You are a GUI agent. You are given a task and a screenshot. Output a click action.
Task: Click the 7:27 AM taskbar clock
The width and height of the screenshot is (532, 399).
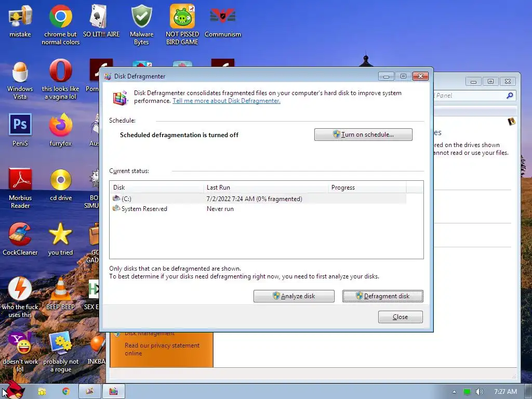505,392
